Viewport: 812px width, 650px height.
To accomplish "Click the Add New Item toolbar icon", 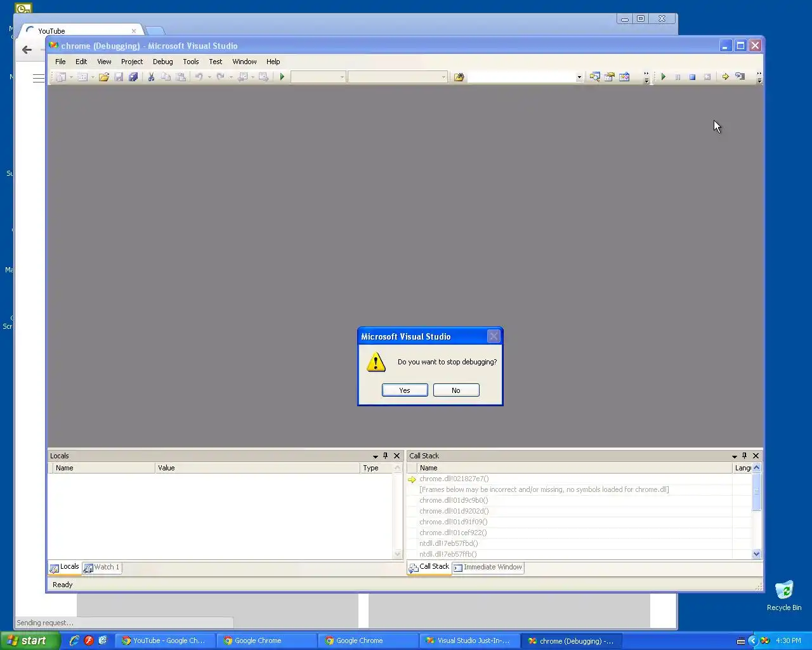I will click(x=82, y=77).
